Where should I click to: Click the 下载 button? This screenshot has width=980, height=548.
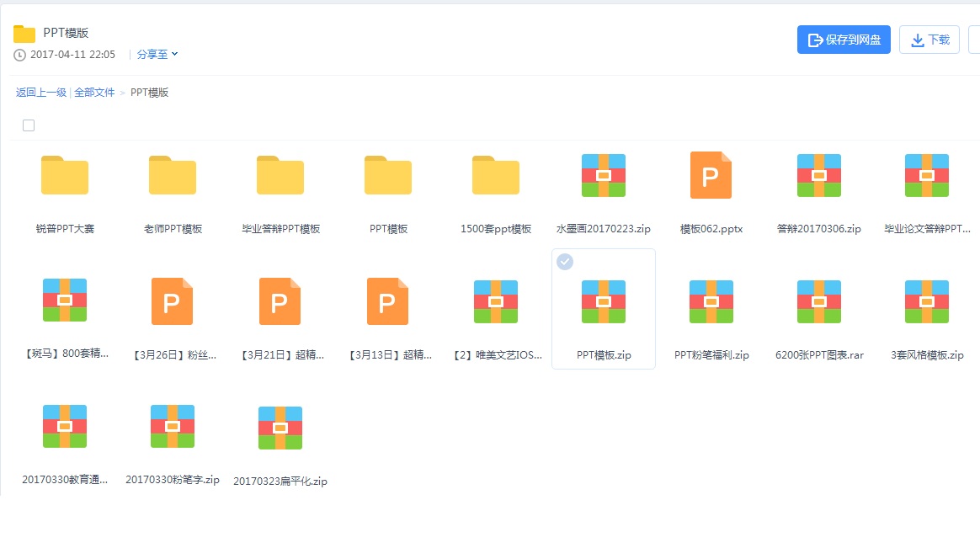[929, 39]
